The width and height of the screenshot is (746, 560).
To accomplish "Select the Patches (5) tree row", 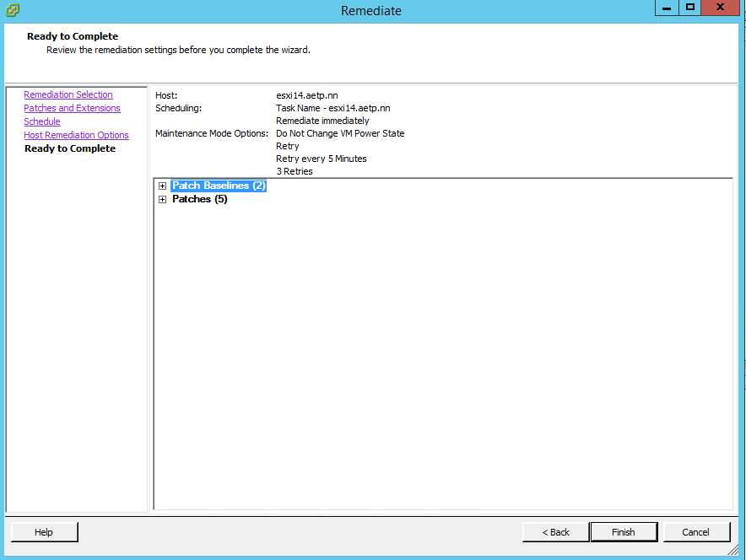I will point(200,199).
